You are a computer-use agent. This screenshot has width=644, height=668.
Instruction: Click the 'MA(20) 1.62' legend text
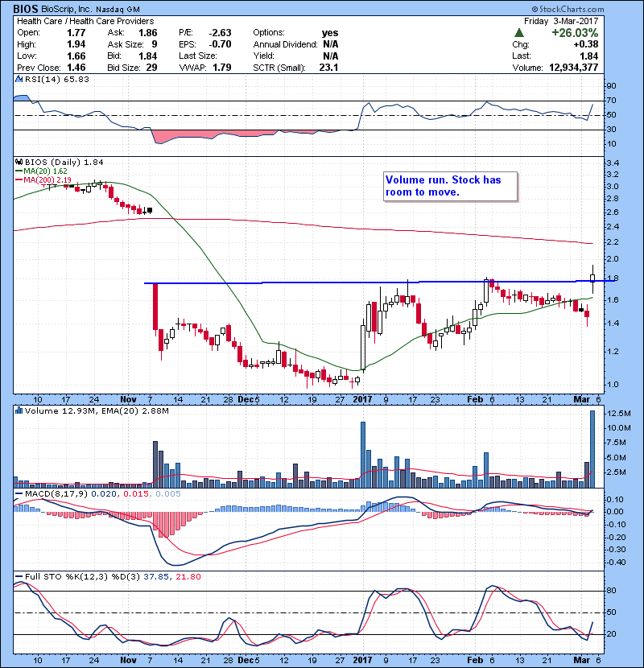pos(45,171)
